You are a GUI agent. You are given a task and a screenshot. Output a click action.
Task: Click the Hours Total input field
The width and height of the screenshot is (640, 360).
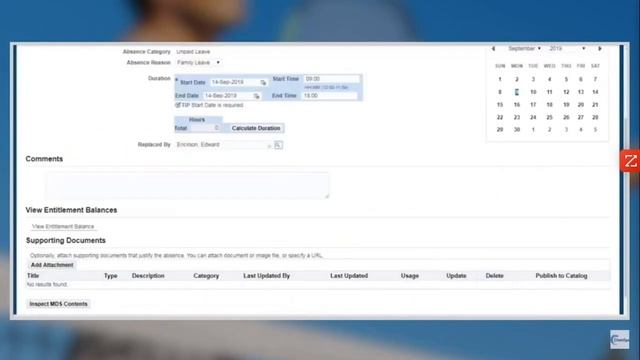coord(205,128)
